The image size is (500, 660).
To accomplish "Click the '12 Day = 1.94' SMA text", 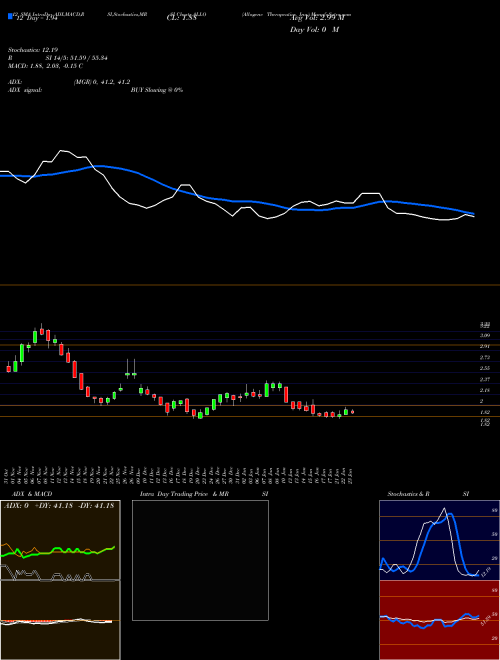I will click(35, 18).
